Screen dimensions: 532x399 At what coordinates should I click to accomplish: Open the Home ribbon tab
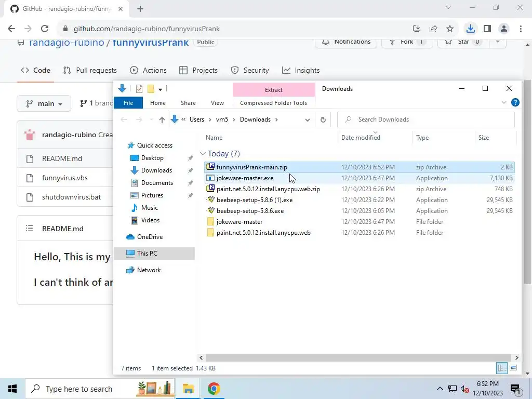[x=158, y=103]
